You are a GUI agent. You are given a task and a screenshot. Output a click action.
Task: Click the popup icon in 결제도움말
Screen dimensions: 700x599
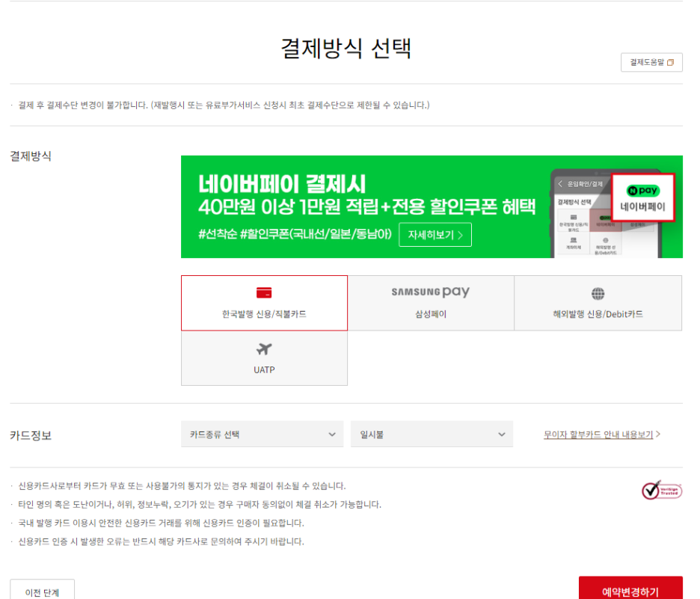pyautogui.click(x=670, y=63)
